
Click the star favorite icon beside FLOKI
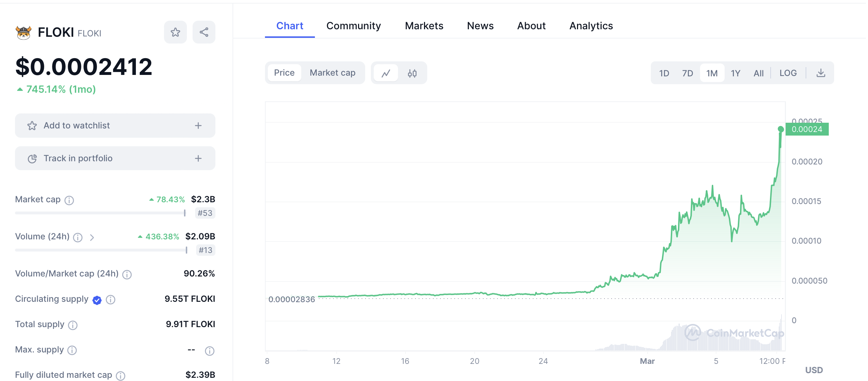coord(175,32)
